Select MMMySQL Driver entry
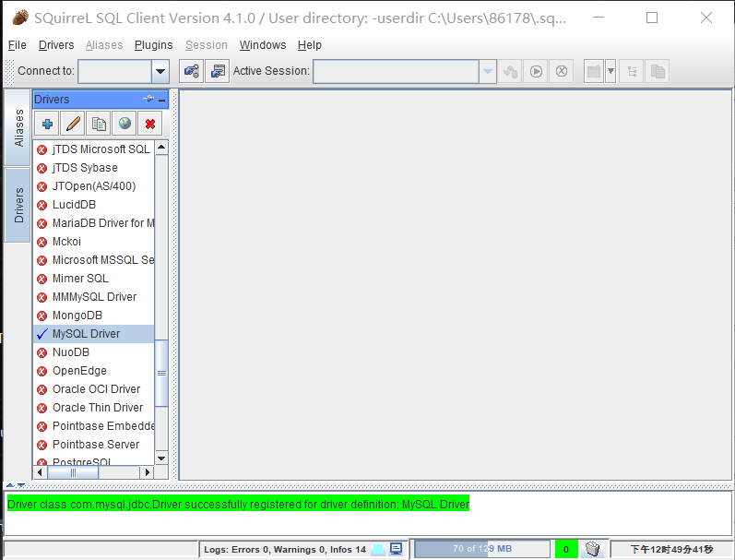Viewport: 735px width, 560px height. 94,297
